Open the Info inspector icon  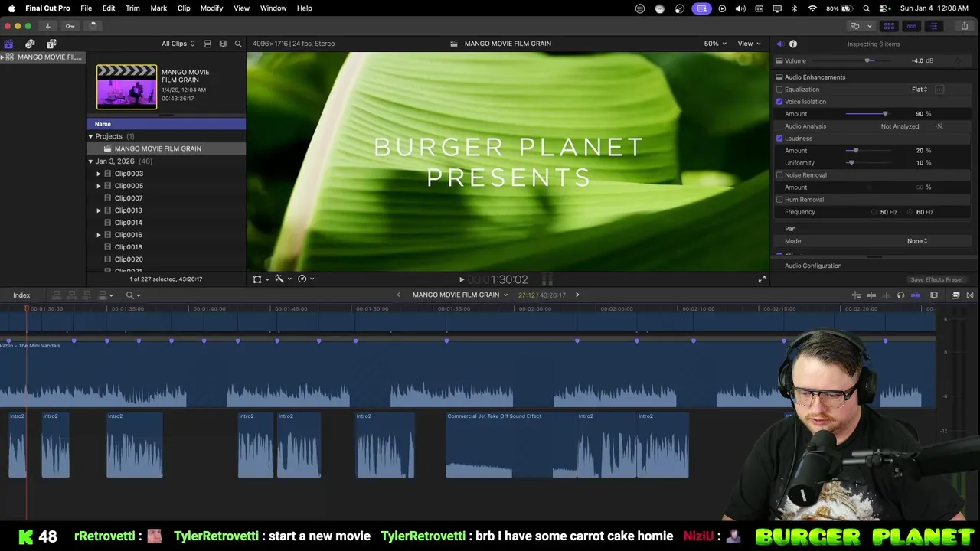click(x=793, y=44)
